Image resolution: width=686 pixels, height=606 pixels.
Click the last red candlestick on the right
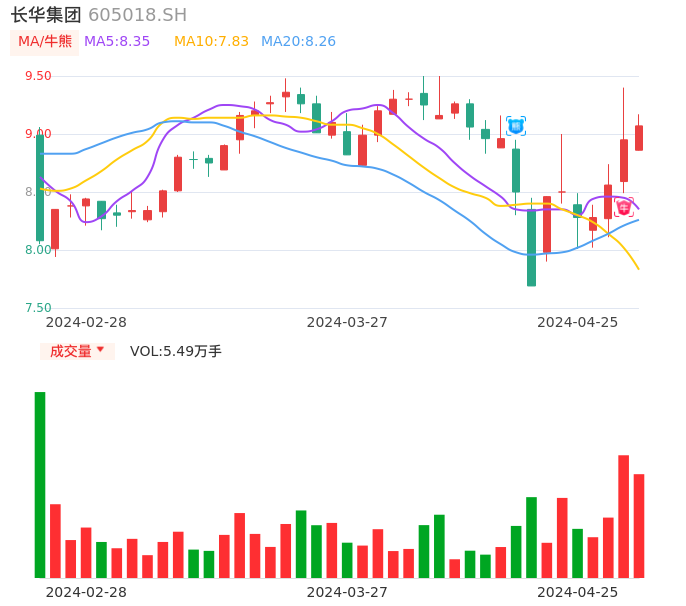[x=639, y=138]
